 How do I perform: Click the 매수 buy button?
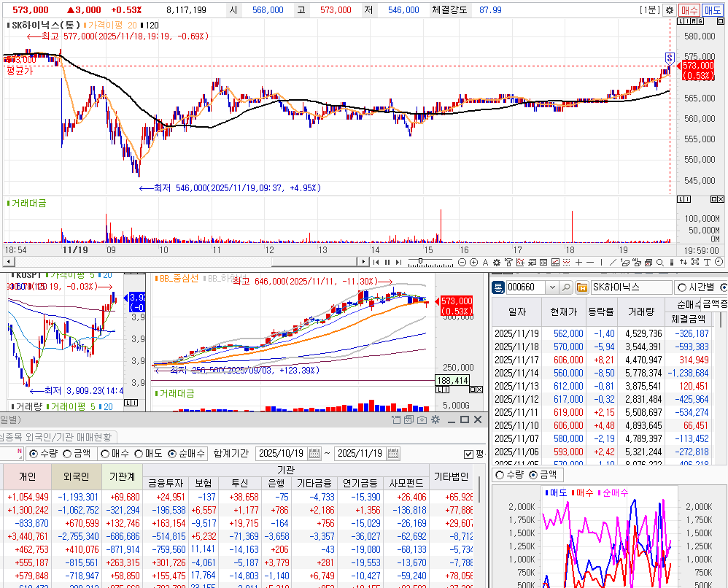(689, 9)
